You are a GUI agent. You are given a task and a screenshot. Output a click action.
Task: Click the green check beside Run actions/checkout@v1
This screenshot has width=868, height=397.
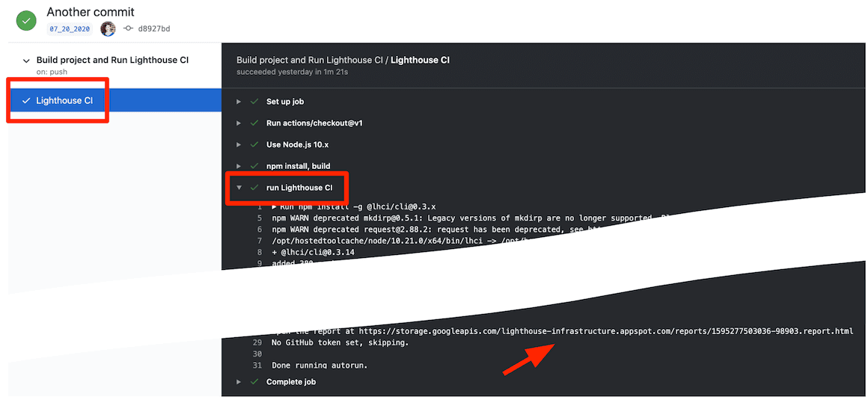[x=254, y=123]
